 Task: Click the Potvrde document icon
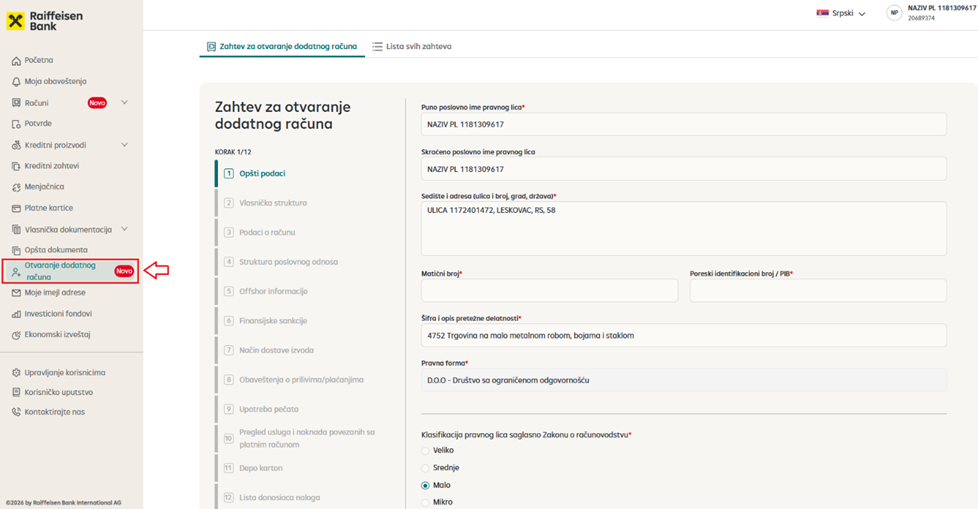pyautogui.click(x=16, y=124)
